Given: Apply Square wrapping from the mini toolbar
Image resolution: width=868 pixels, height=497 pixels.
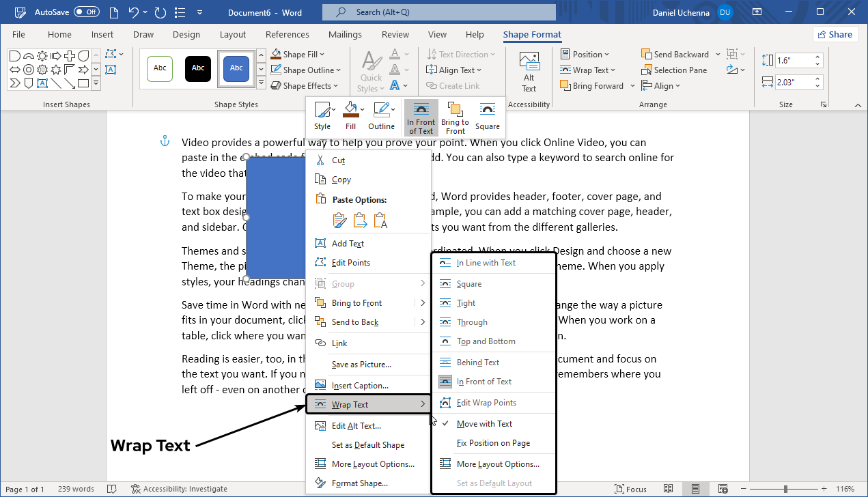Looking at the screenshot, I should click(x=487, y=116).
